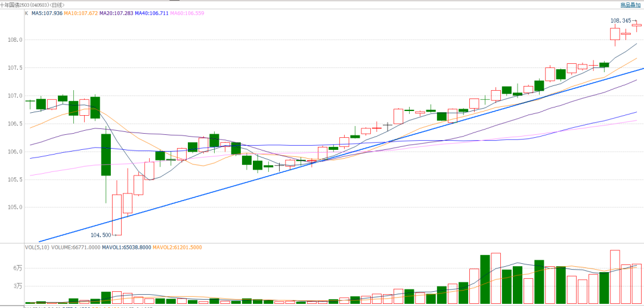Click the 108.0 price axis label

(15, 40)
